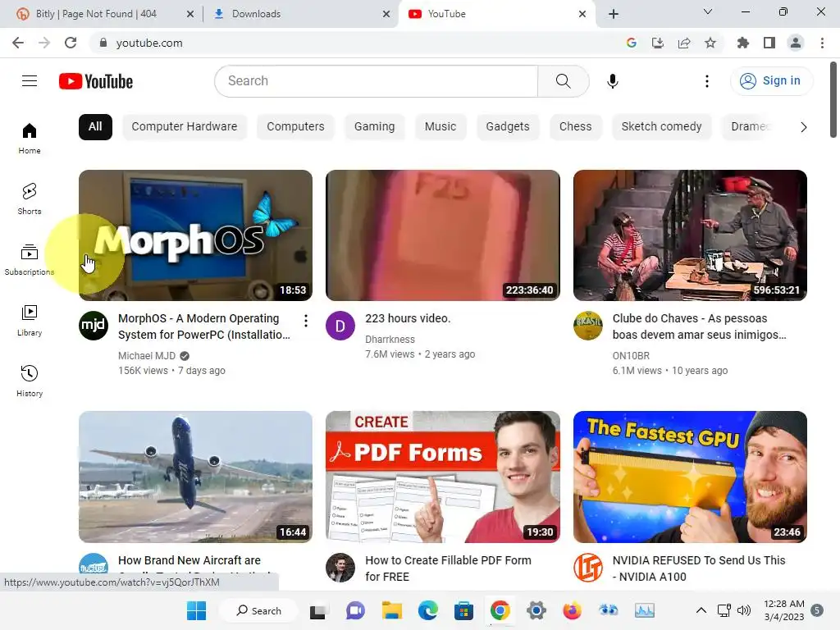Open Dharrkness channel name link
The image size is (840, 630).
tap(390, 339)
